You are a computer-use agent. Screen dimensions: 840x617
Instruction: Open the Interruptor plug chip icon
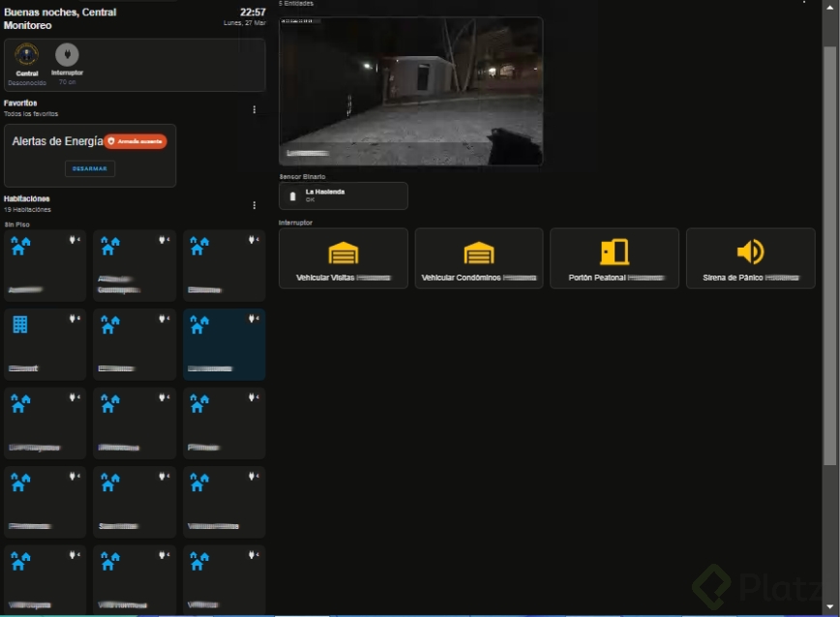pyautogui.click(x=67, y=54)
